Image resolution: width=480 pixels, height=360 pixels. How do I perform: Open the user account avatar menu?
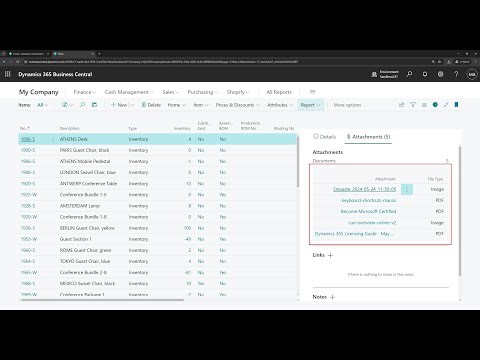[x=472, y=74]
